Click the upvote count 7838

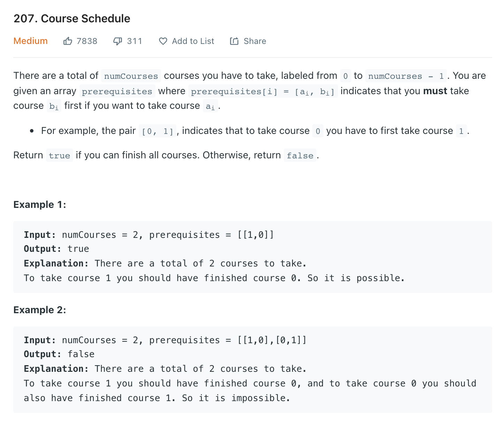pyautogui.click(x=87, y=41)
